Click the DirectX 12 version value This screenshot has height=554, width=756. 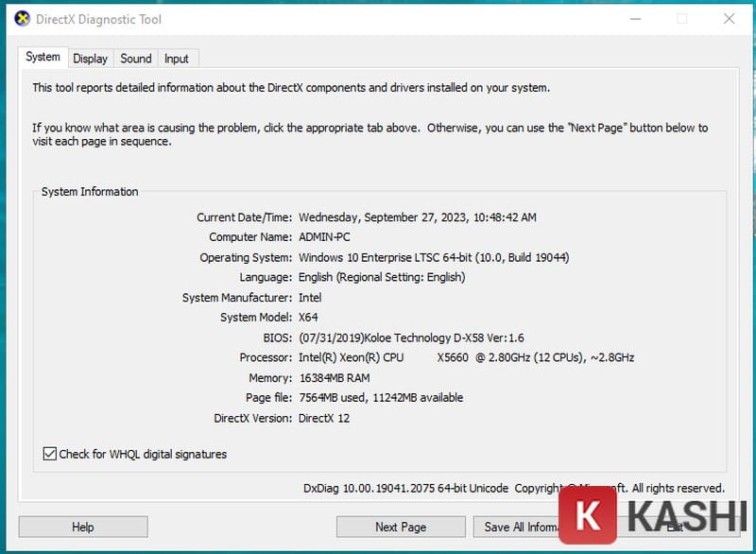[x=324, y=418]
